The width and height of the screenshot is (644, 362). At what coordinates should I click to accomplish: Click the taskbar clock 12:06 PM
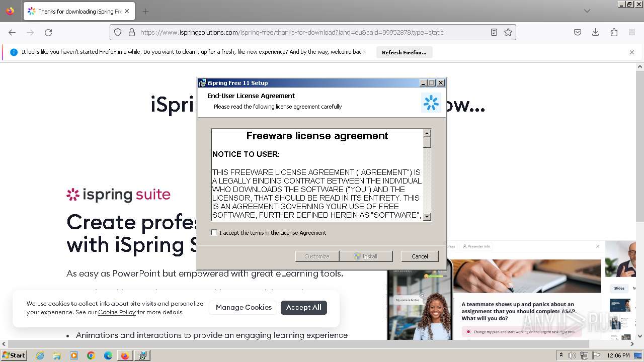click(x=618, y=355)
